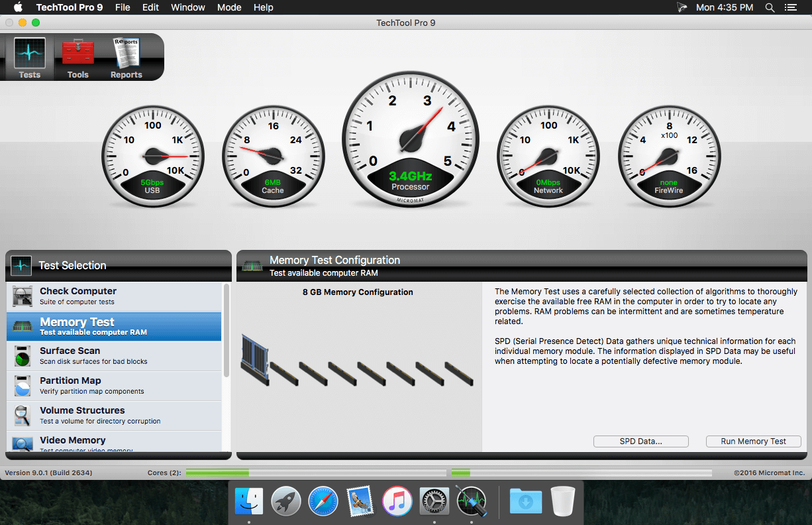812x525 pixels.
Task: Select the Surface Scan test
Action: click(114, 356)
